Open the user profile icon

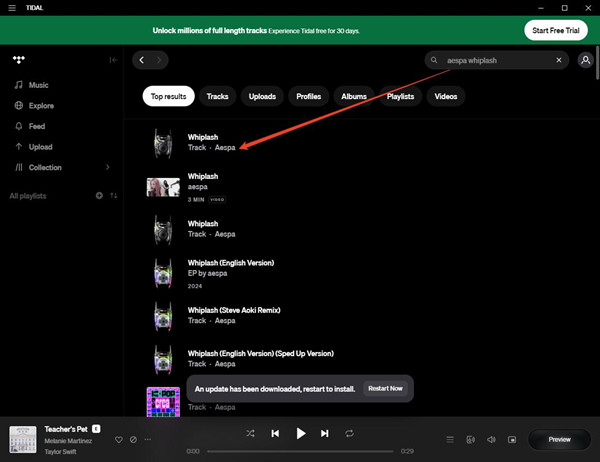tap(585, 60)
